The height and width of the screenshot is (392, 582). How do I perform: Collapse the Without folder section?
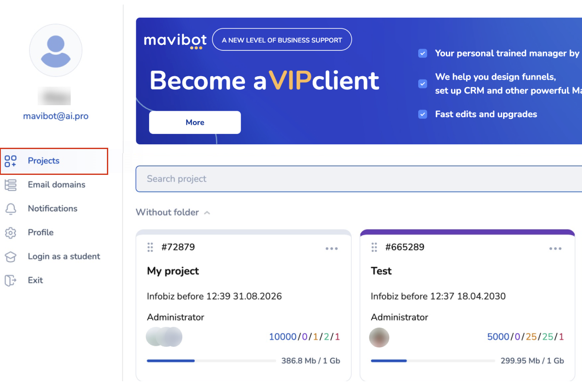[x=207, y=213]
